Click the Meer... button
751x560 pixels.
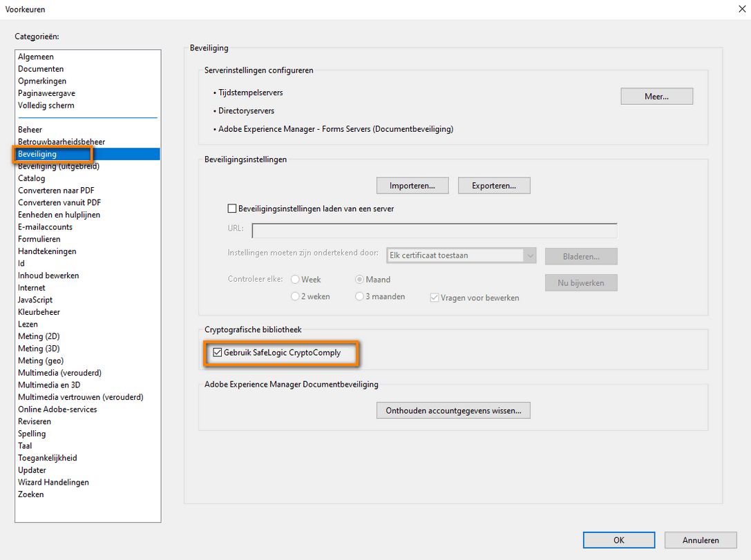(656, 96)
